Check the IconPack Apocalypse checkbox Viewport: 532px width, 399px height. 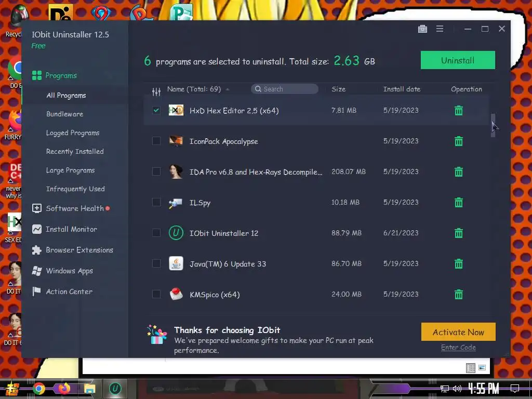click(156, 141)
